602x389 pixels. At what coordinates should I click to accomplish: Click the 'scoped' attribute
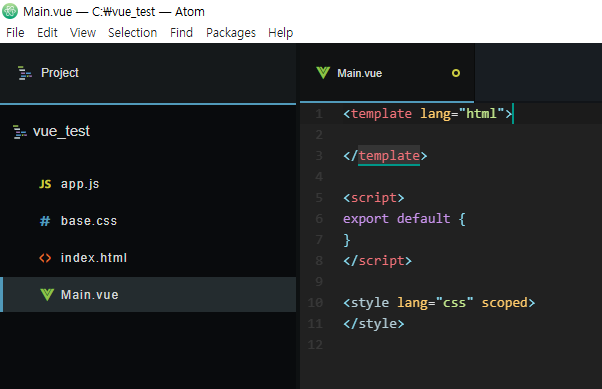pyautogui.click(x=504, y=303)
